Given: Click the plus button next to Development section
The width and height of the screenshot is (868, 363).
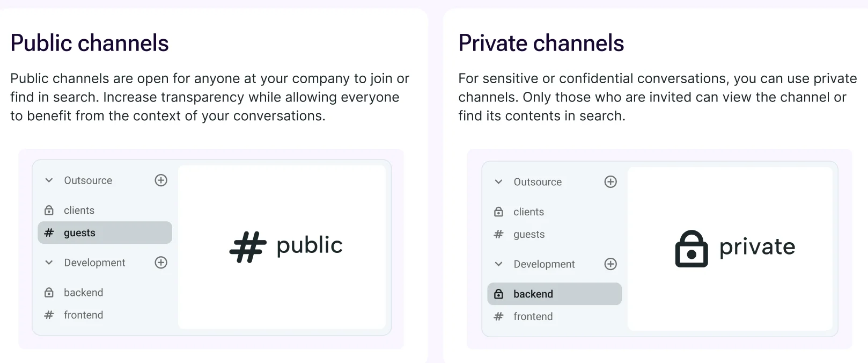Looking at the screenshot, I should click(161, 263).
